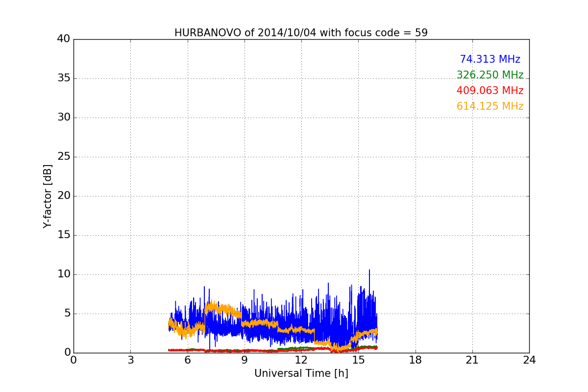
Task: Click x-axis tick label 24
Action: [529, 360]
